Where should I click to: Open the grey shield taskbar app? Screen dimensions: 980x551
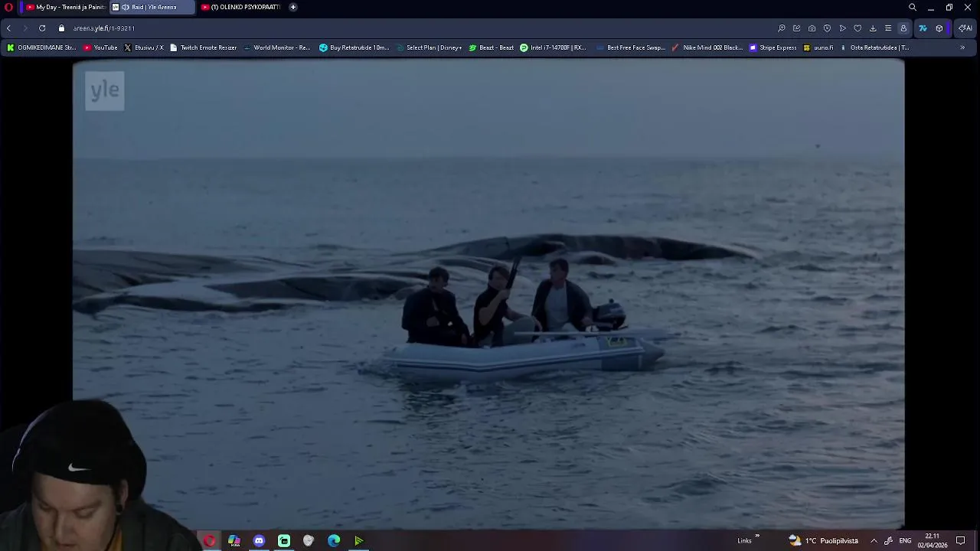point(309,541)
